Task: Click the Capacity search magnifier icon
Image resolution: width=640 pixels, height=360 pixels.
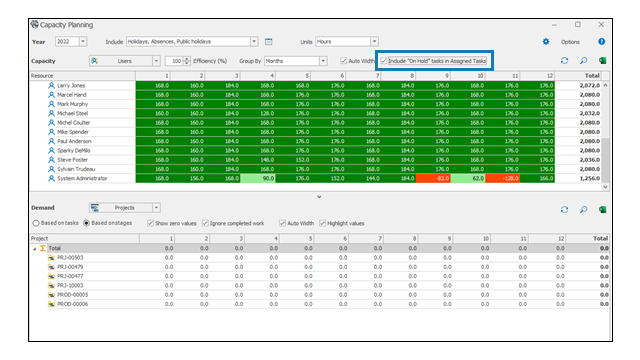Action: click(x=584, y=61)
